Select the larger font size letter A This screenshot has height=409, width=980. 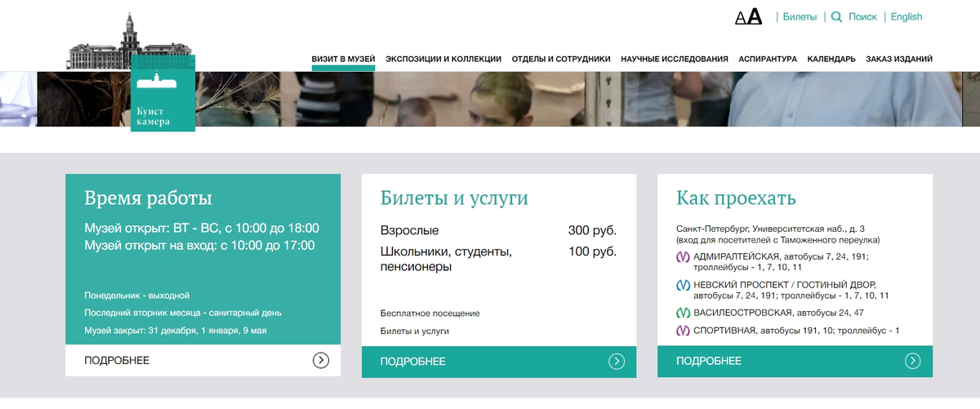[x=755, y=16]
